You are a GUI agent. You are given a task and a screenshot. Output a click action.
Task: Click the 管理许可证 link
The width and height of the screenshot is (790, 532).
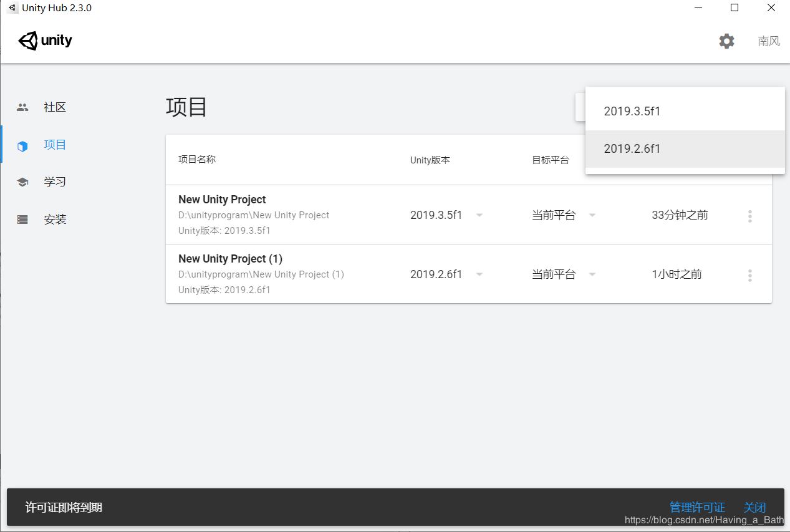697,508
